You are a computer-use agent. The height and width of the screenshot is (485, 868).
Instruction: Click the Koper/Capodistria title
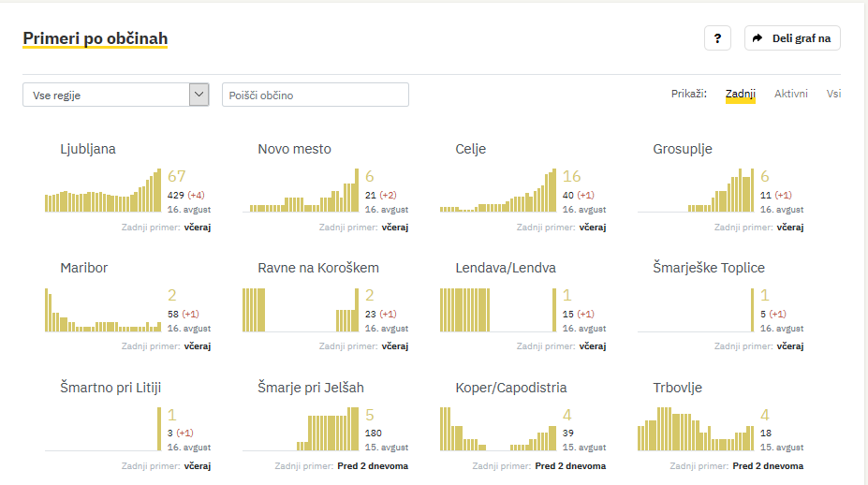pos(511,388)
